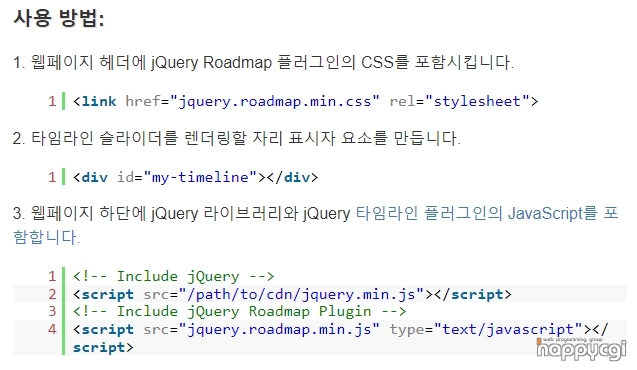Click line number 2 in last code block

pos(52,294)
